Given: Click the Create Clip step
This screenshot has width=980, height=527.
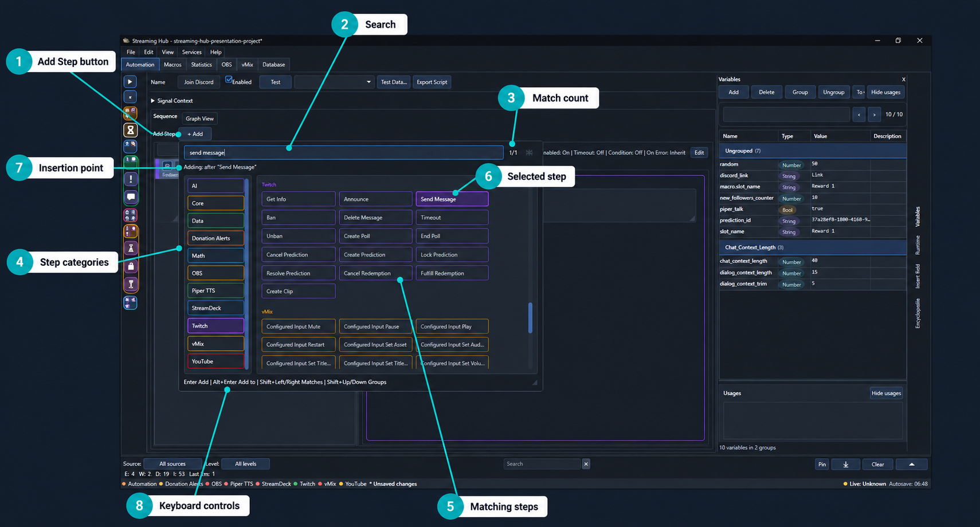Looking at the screenshot, I should [x=298, y=291].
